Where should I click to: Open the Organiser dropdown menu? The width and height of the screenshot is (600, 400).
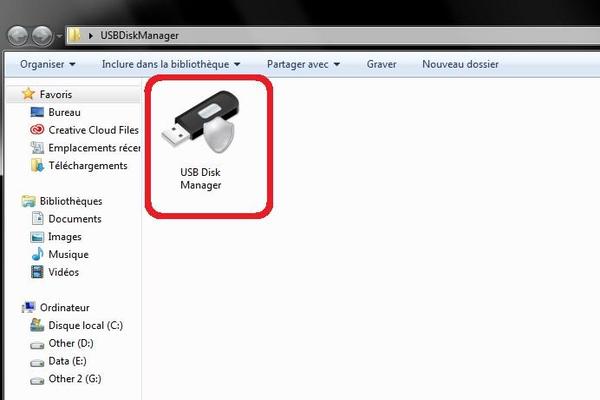point(46,65)
